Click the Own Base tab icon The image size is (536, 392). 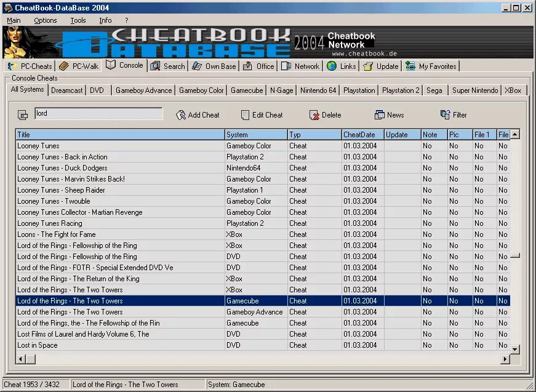tap(196, 66)
